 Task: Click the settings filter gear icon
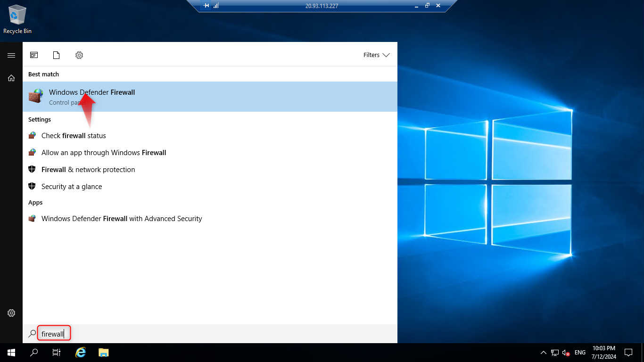pyautogui.click(x=79, y=55)
